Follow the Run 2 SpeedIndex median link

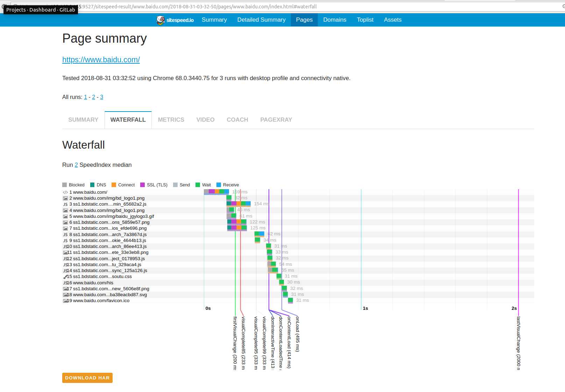[x=76, y=165]
